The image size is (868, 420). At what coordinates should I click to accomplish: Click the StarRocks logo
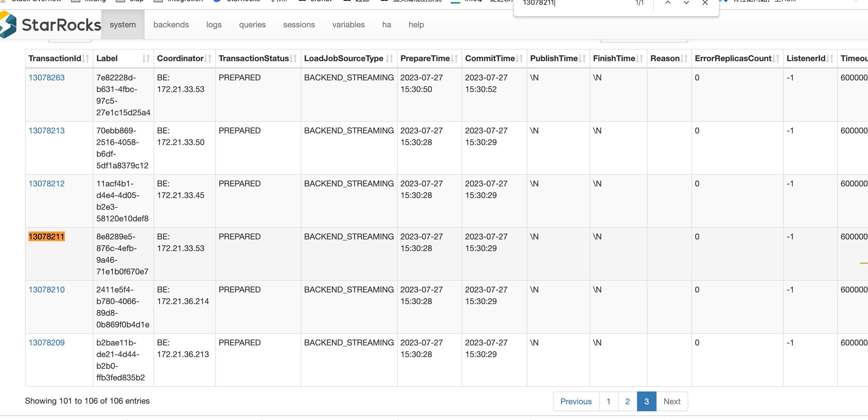[x=51, y=25]
